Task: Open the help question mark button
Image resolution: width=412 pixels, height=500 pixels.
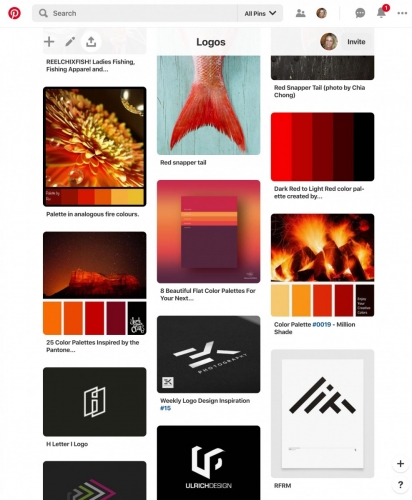Action: (x=400, y=484)
